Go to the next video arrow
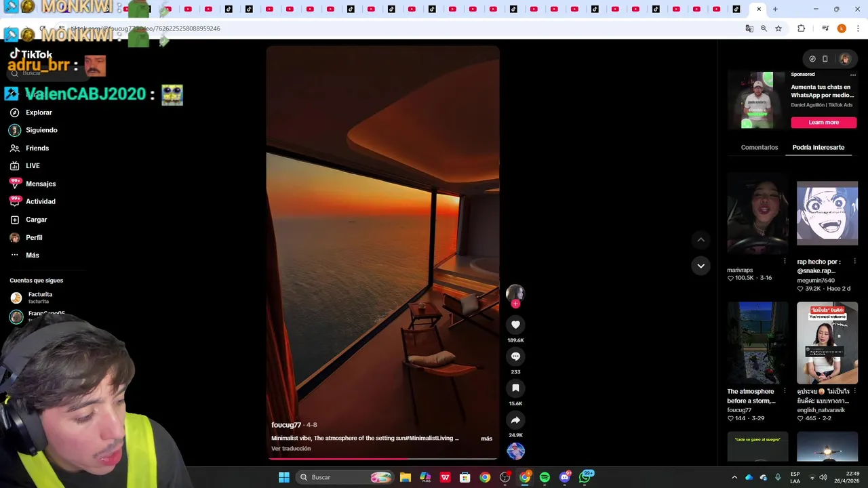 click(701, 266)
